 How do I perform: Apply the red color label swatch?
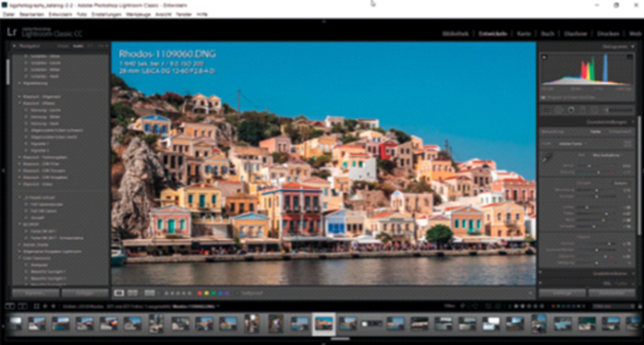(199, 293)
